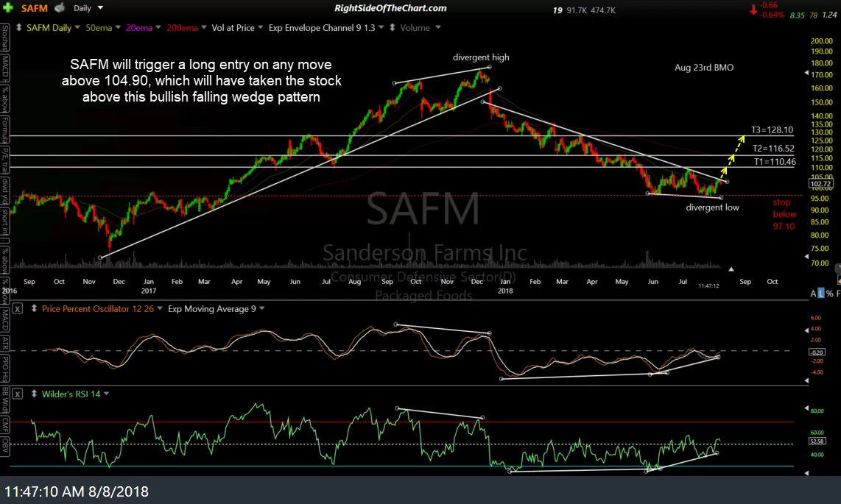Click the triangle marker at the RSI pane's bottom right
This screenshot has width=841, height=504.
806,472
